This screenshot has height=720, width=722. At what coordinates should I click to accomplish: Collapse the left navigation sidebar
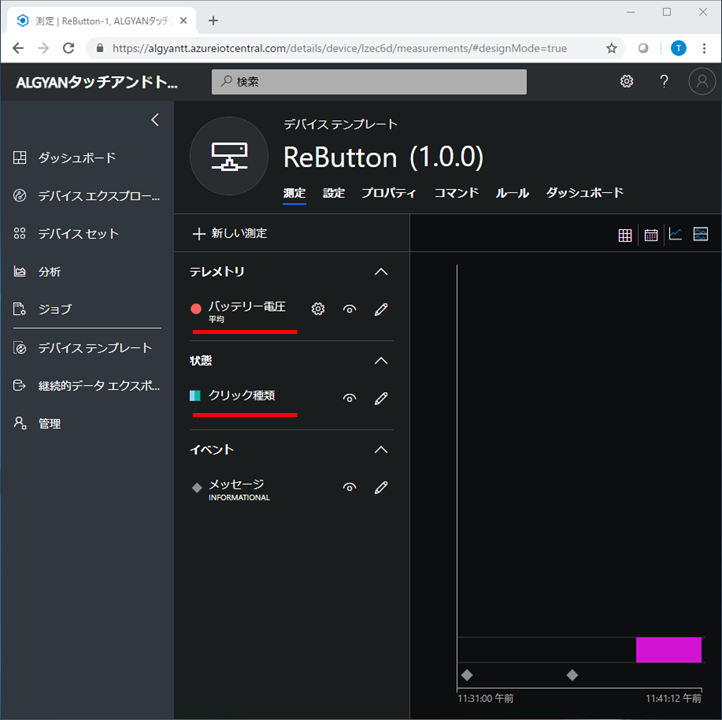coord(155,120)
